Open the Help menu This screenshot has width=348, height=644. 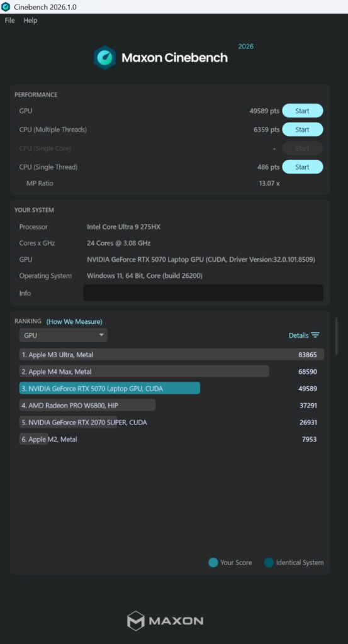[30, 20]
